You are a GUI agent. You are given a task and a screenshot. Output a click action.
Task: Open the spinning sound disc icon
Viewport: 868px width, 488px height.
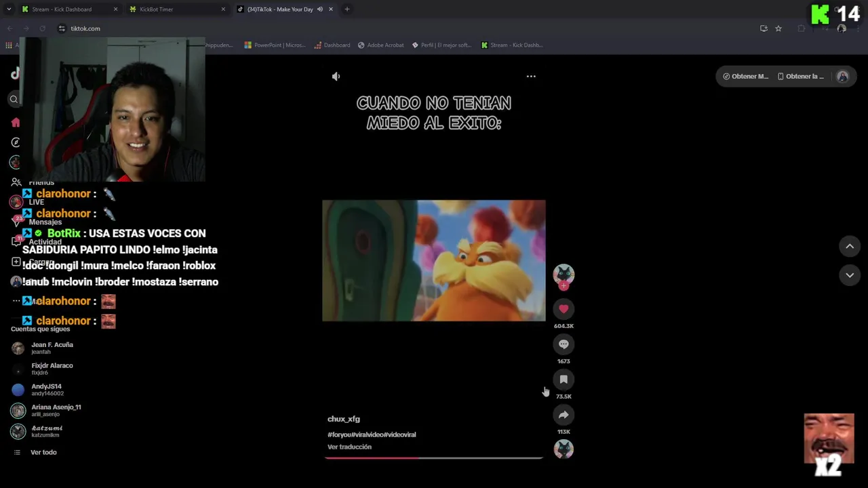[564, 449]
